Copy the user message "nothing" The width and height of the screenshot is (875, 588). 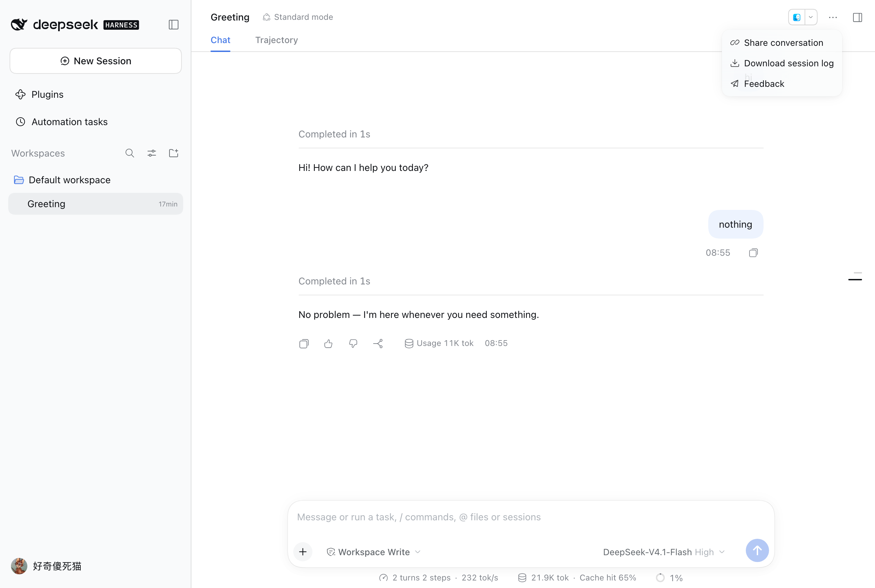coord(753,253)
